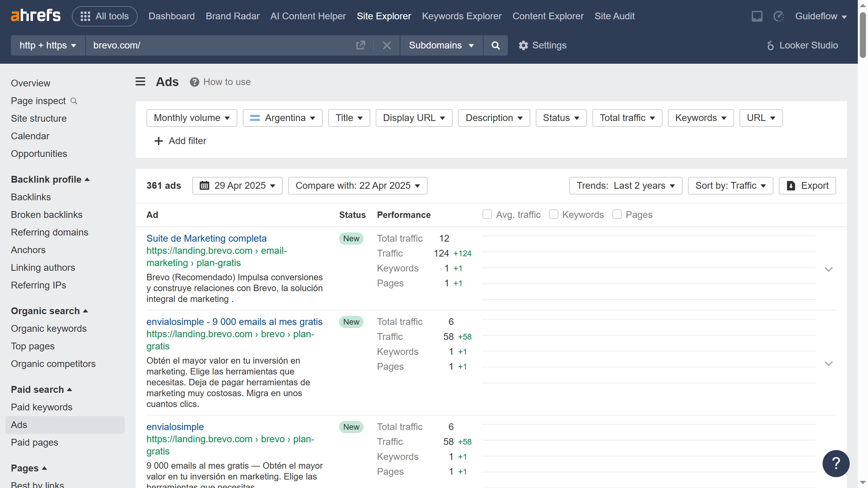Open Paid keywords in sidebar
The height and width of the screenshot is (488, 868).
pyautogui.click(x=41, y=407)
